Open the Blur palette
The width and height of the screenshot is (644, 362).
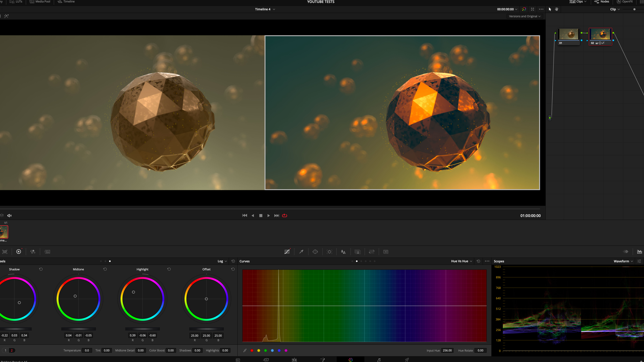[x=343, y=252]
